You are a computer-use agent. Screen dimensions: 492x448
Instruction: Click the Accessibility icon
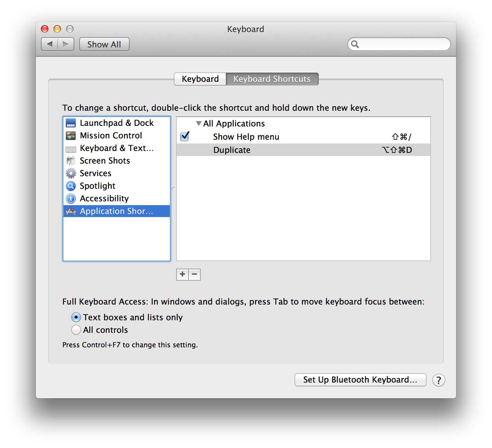[71, 199]
